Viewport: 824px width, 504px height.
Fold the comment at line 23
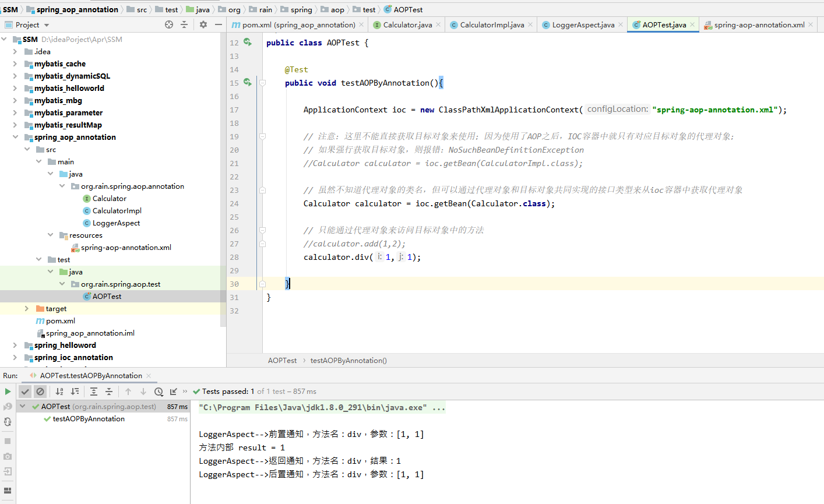pos(262,190)
